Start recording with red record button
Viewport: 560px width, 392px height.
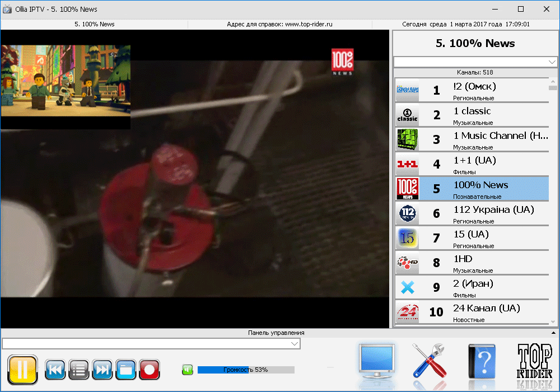150,370
